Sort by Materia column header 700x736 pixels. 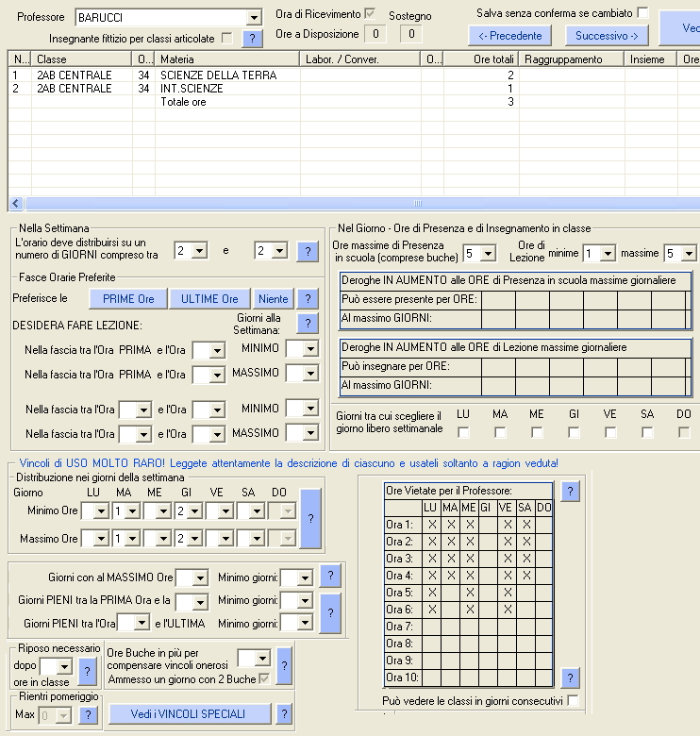[x=227, y=59]
